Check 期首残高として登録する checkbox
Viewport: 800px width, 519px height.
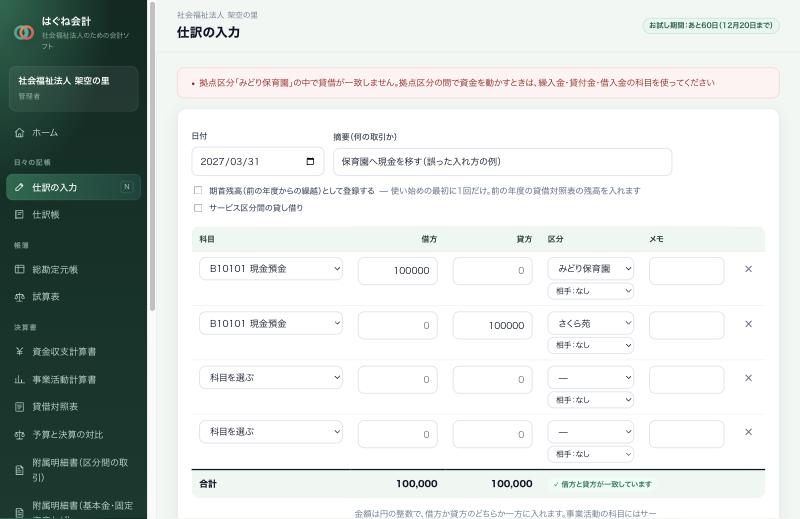(x=198, y=190)
